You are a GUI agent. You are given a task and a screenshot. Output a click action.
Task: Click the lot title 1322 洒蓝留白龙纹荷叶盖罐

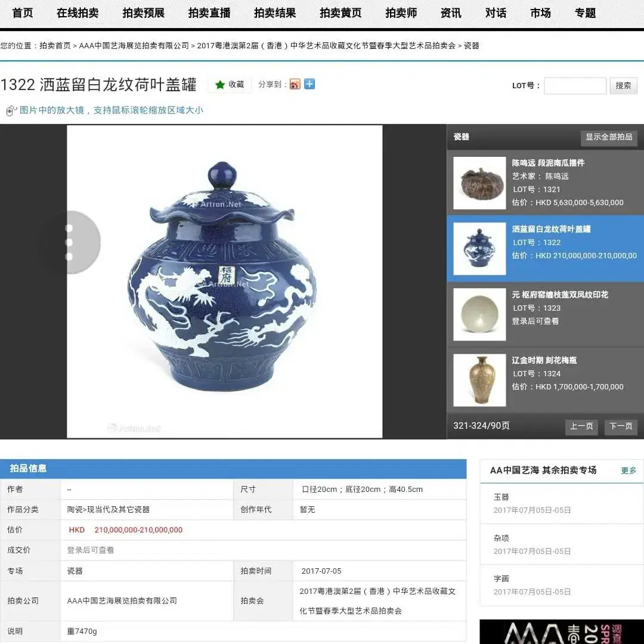point(98,85)
